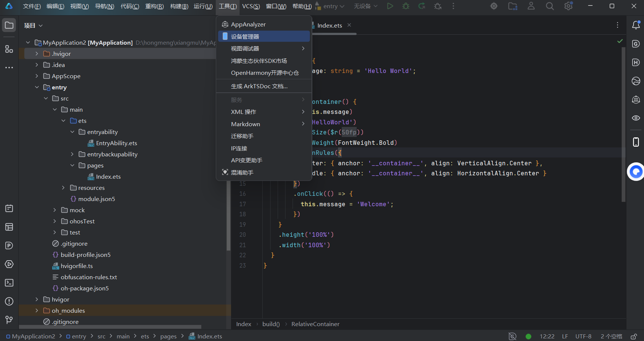The width and height of the screenshot is (644, 341).
Task: Open the 无设备 device dropdown
Action: coord(366,6)
